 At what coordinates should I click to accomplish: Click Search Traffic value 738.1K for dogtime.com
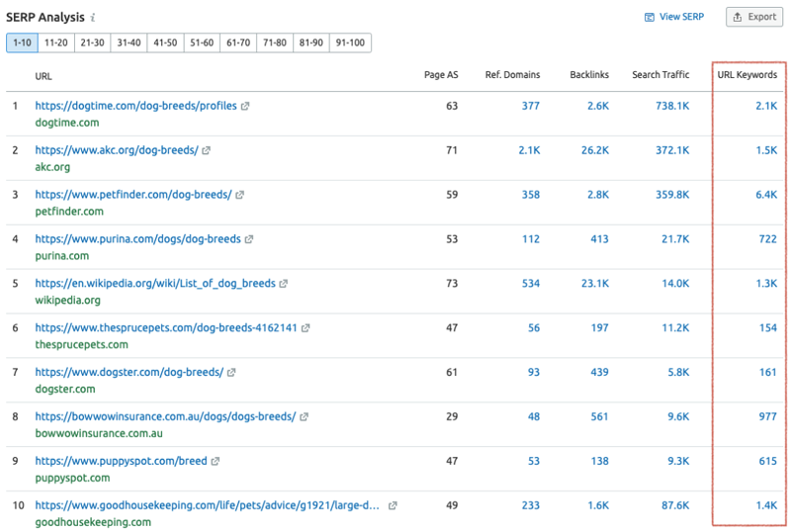pos(672,106)
